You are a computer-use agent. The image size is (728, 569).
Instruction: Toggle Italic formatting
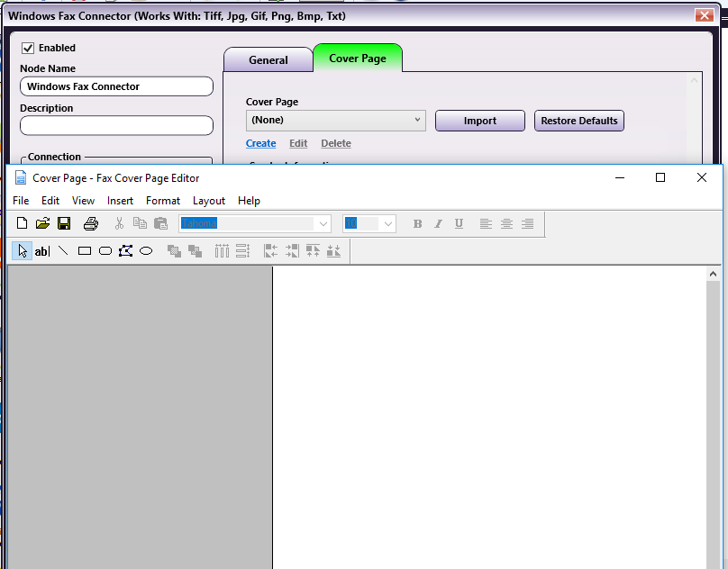438,223
